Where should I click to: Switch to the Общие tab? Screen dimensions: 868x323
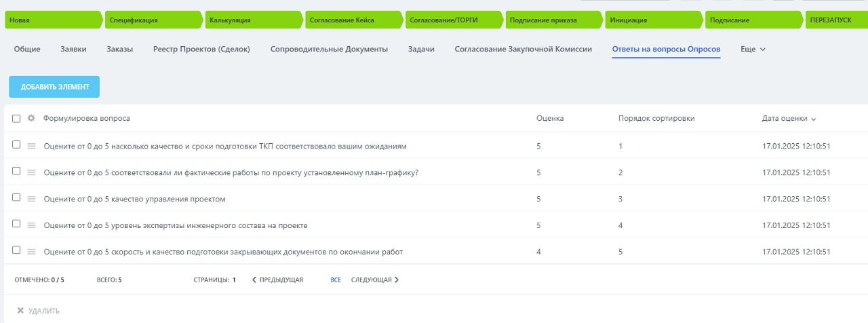point(27,50)
